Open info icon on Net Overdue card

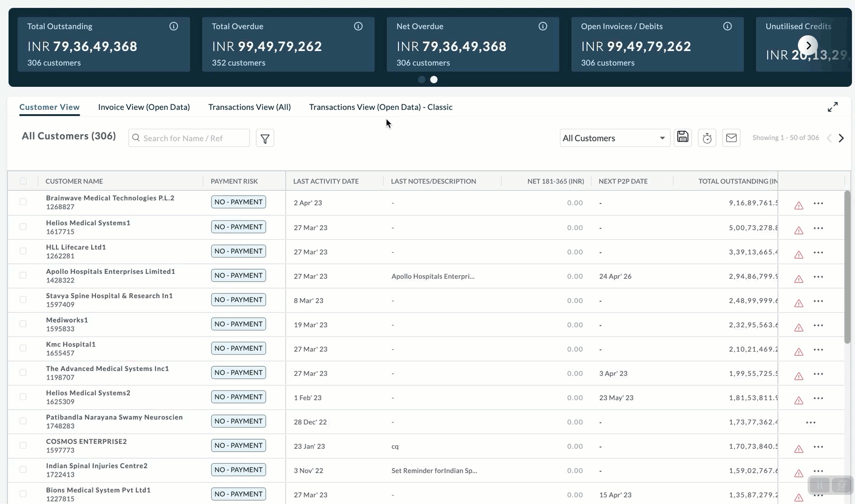coord(543,26)
